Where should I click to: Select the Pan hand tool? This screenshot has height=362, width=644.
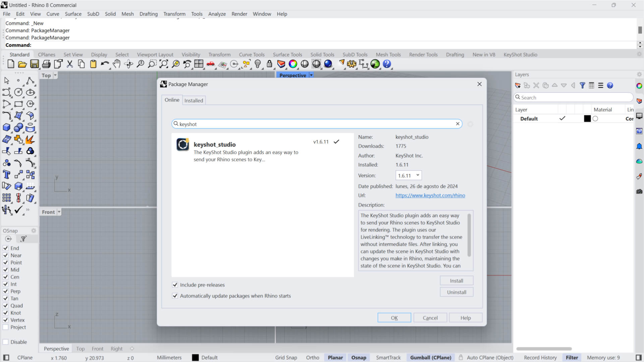pos(117,64)
